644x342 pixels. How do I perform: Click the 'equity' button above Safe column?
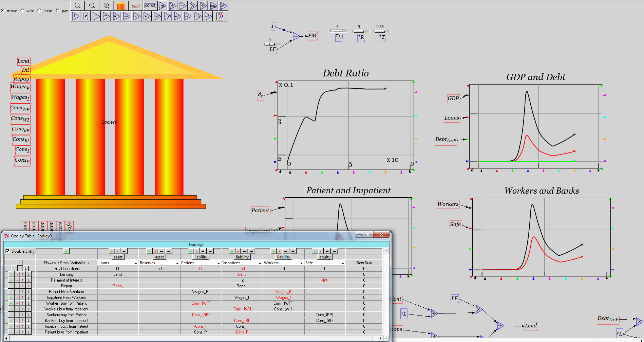(x=325, y=257)
